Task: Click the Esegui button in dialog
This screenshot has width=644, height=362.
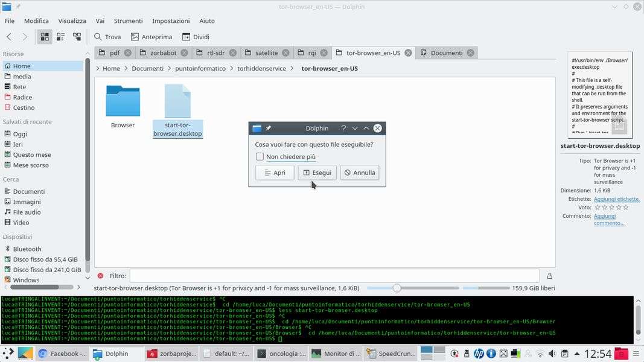Action: coord(317,173)
